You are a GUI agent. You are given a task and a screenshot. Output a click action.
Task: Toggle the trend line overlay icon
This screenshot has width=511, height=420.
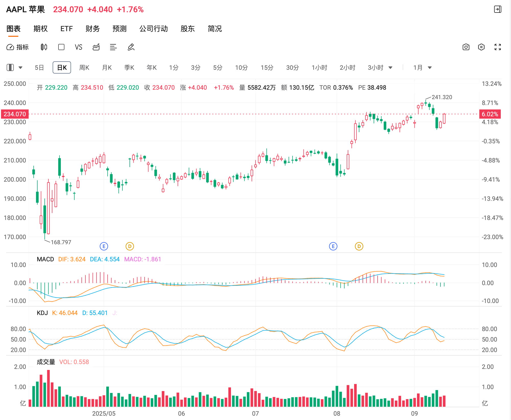click(x=96, y=47)
